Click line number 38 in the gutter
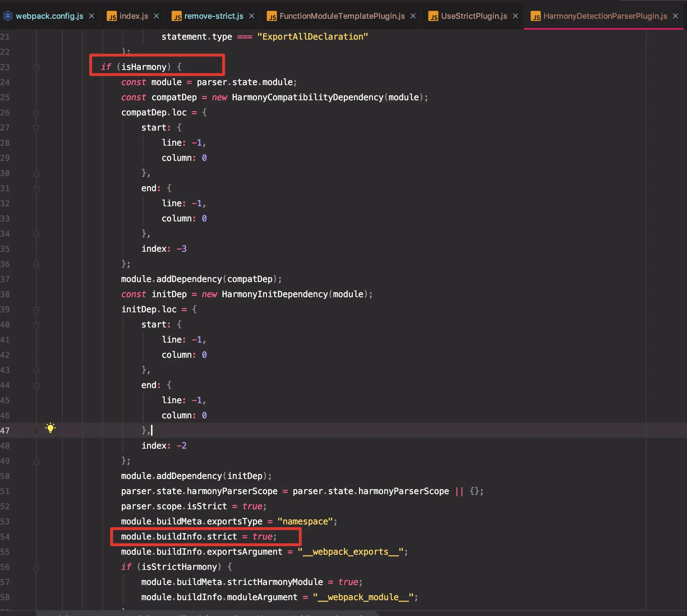 tap(5, 294)
